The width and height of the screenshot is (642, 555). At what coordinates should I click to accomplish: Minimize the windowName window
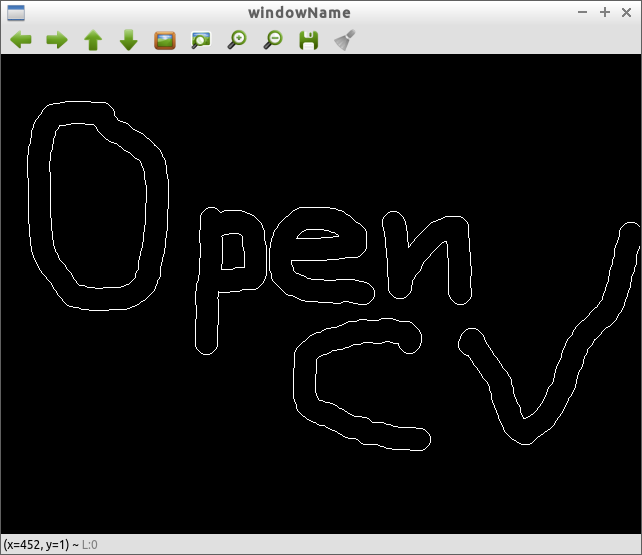pos(582,12)
